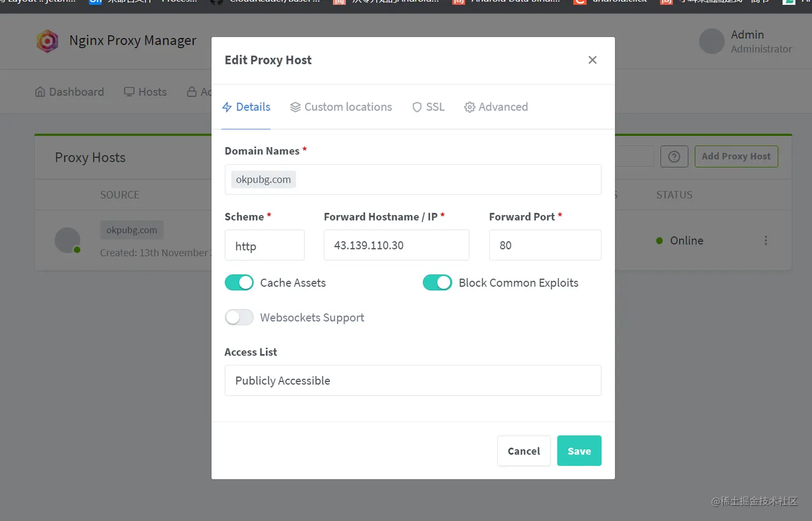Disable the Cache Assets toggle
This screenshot has width=812, height=521.
click(239, 283)
